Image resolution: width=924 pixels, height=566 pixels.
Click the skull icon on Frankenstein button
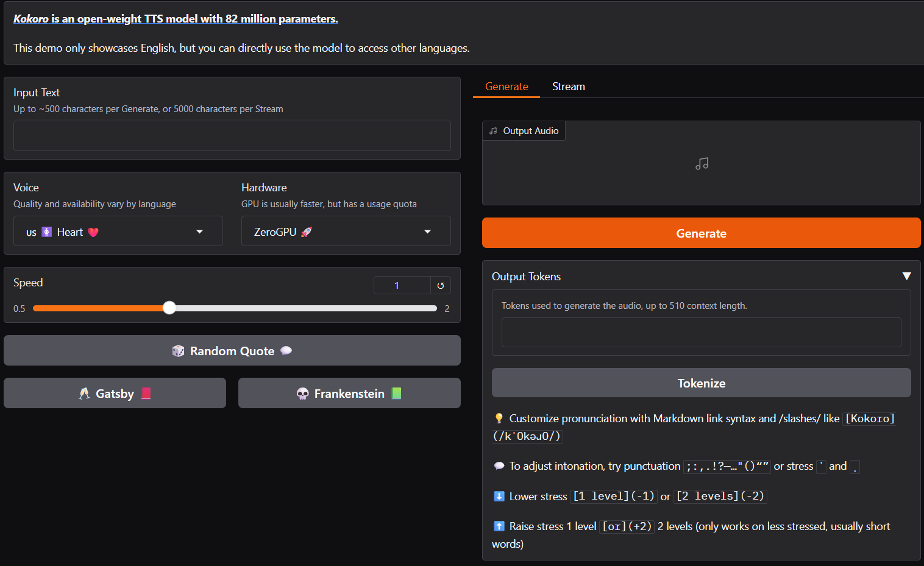[x=302, y=394]
